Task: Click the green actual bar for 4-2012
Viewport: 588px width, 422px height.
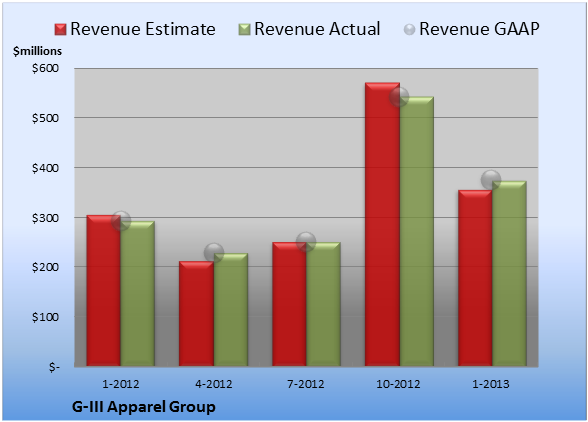Action: tap(231, 309)
